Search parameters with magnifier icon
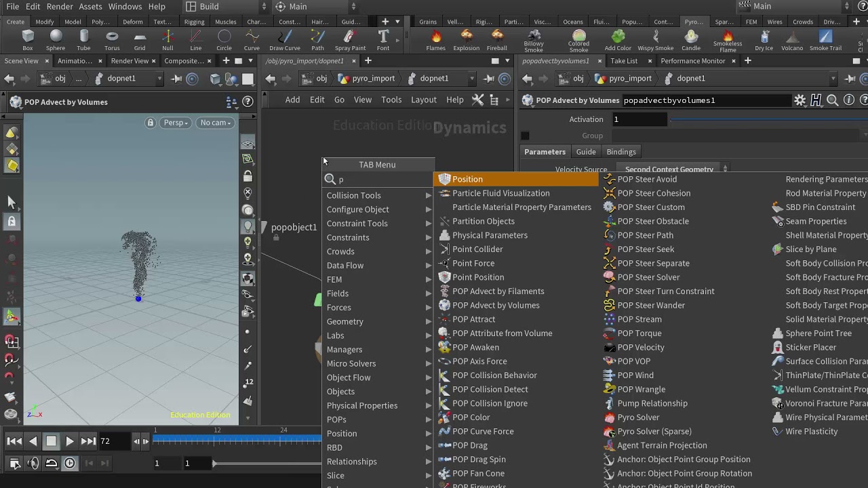Screen dimensions: 868x488 833,100
